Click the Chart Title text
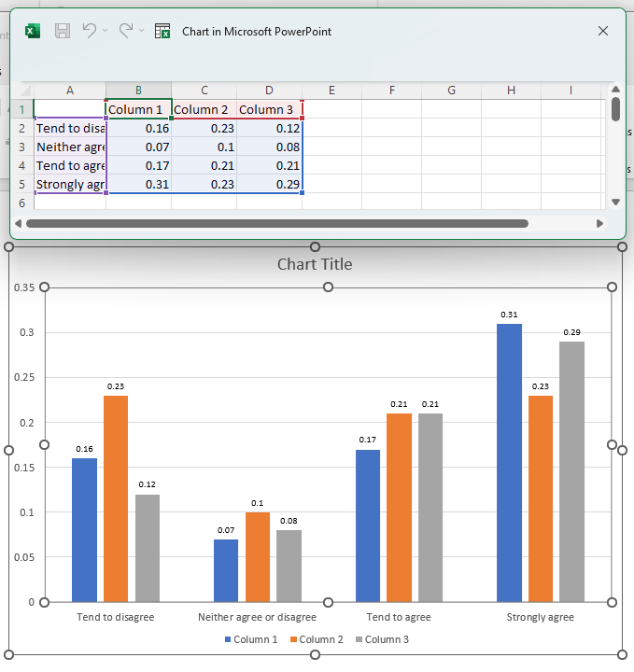The width and height of the screenshot is (634, 672). [x=315, y=264]
